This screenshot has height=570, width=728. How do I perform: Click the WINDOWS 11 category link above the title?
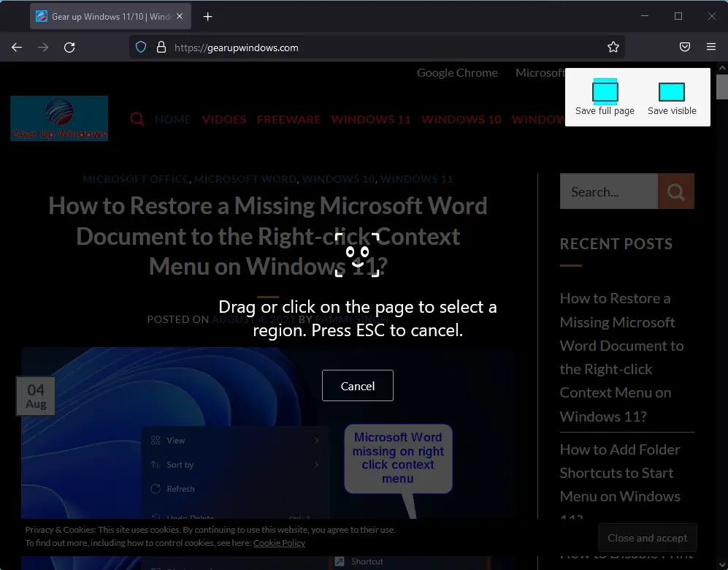pos(416,179)
